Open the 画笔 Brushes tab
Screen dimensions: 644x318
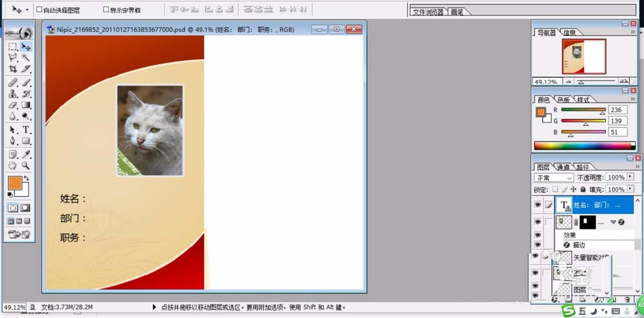(x=457, y=12)
